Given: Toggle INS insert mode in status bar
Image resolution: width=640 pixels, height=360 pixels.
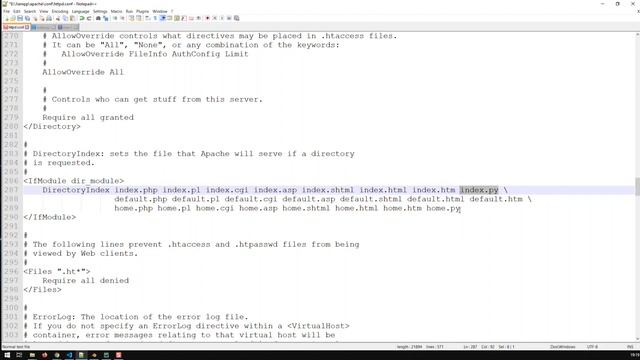Looking at the screenshot, I should pyautogui.click(x=630, y=347).
